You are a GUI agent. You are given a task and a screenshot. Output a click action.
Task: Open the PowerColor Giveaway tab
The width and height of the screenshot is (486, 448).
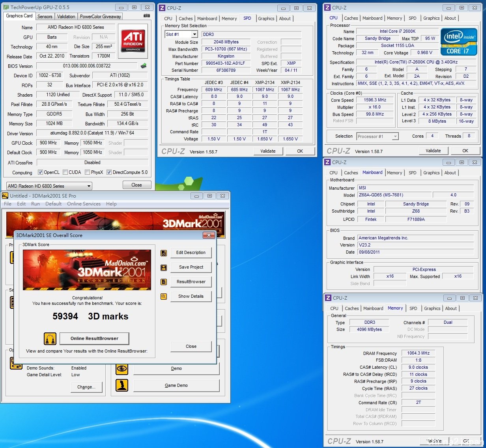coord(101,17)
